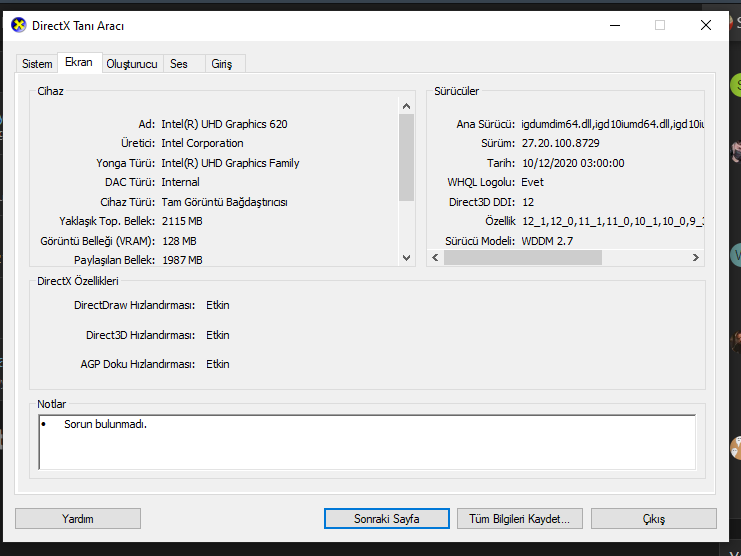Screen dimensions: 741x556
Task: Click the DAC Türü value Internal
Action: [x=181, y=182]
